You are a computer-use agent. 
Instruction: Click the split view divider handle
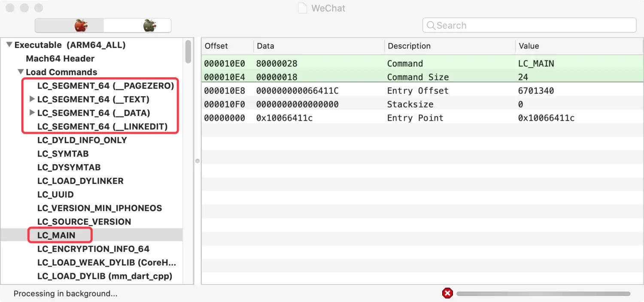point(197,161)
